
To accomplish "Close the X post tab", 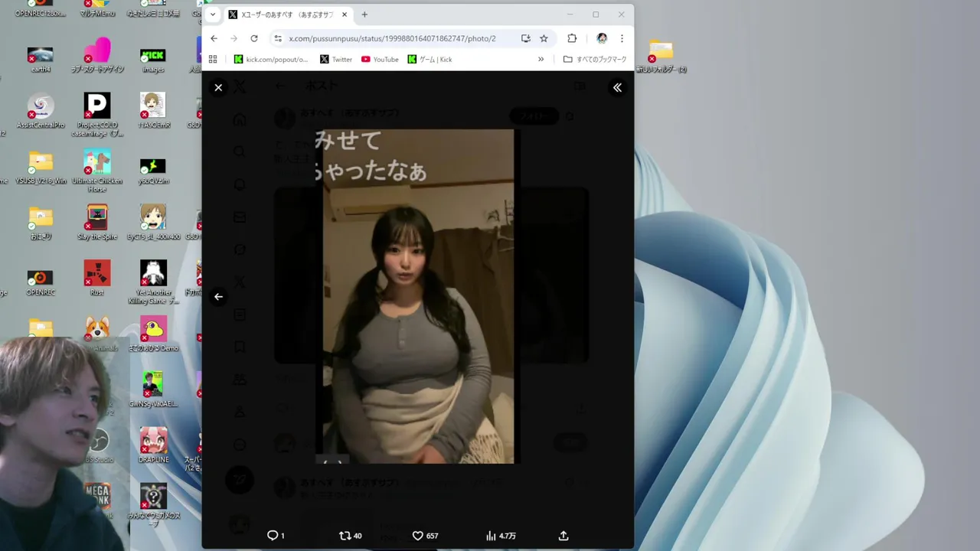I will pyautogui.click(x=345, y=15).
